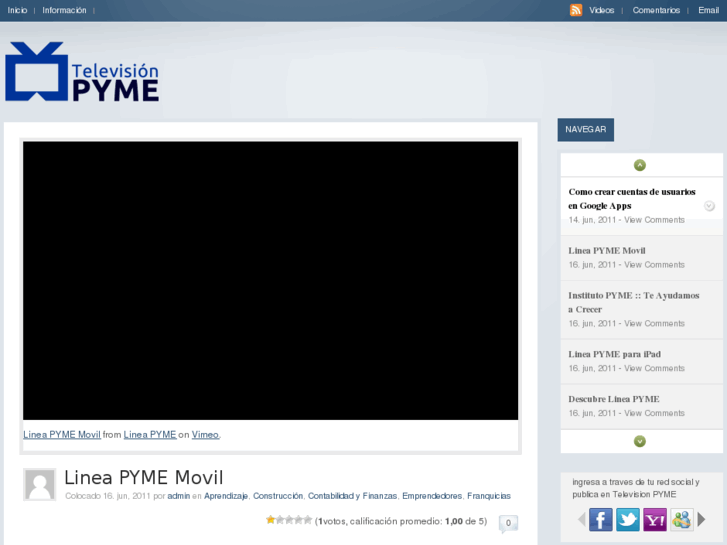Open Instituto PYME Te Ayudamos a Crecer
Image resolution: width=727 pixels, height=545 pixels.
point(633,302)
